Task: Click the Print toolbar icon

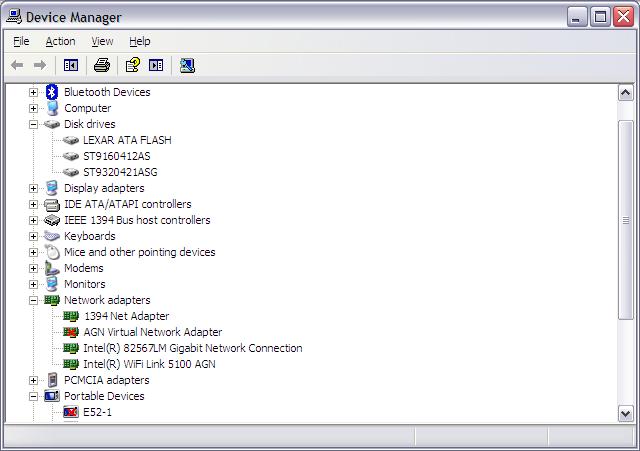Action: [102, 65]
